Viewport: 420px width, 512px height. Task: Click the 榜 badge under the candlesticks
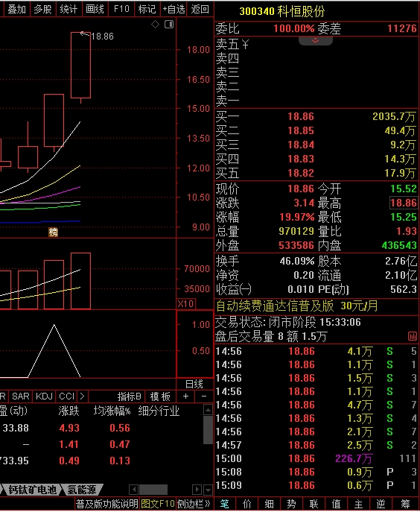(53, 233)
